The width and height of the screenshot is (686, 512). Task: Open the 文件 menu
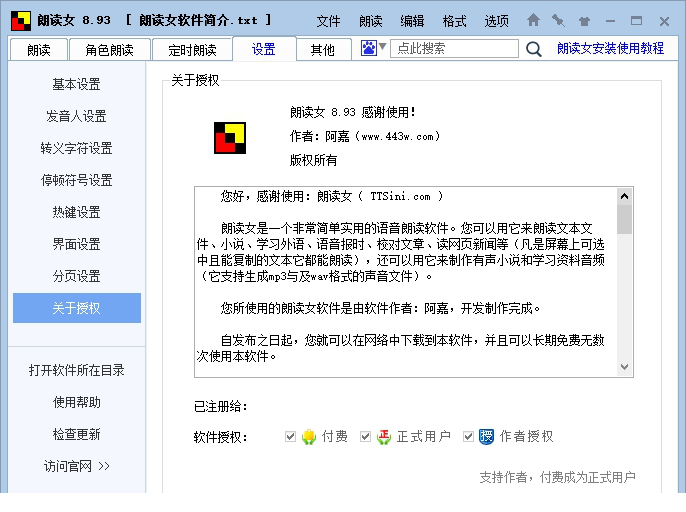tap(328, 21)
